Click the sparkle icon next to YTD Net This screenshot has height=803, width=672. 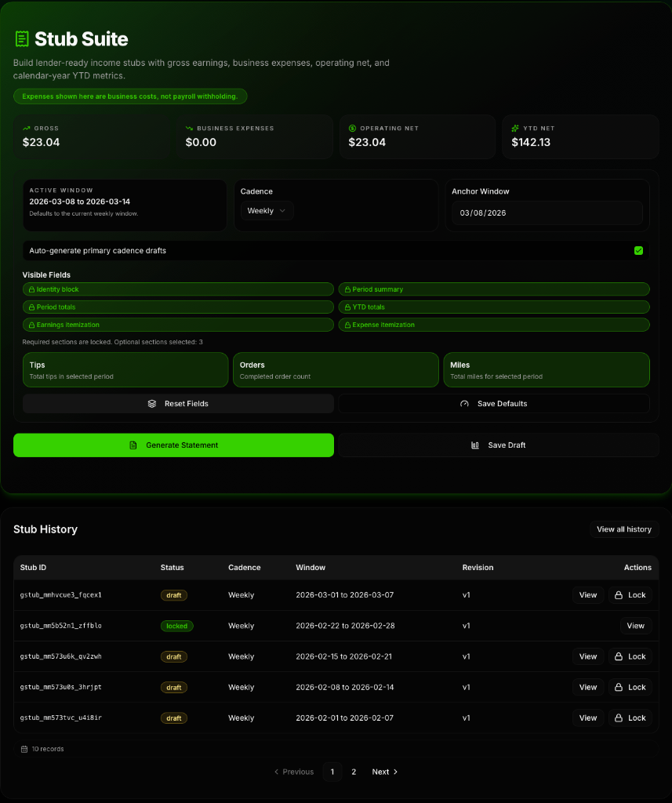516,128
